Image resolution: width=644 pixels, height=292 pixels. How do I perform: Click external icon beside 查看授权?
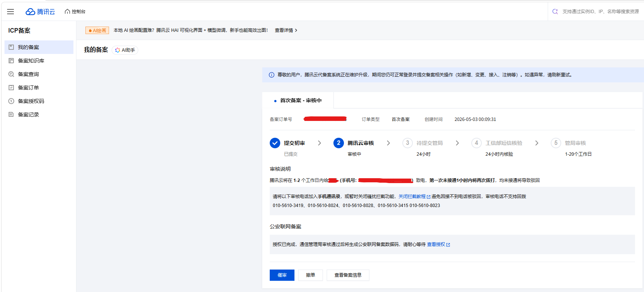(x=448, y=245)
